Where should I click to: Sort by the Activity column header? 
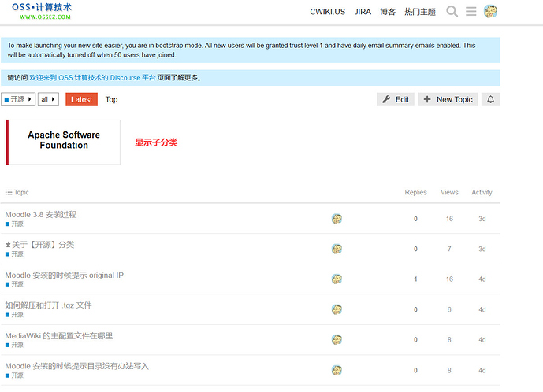point(482,192)
